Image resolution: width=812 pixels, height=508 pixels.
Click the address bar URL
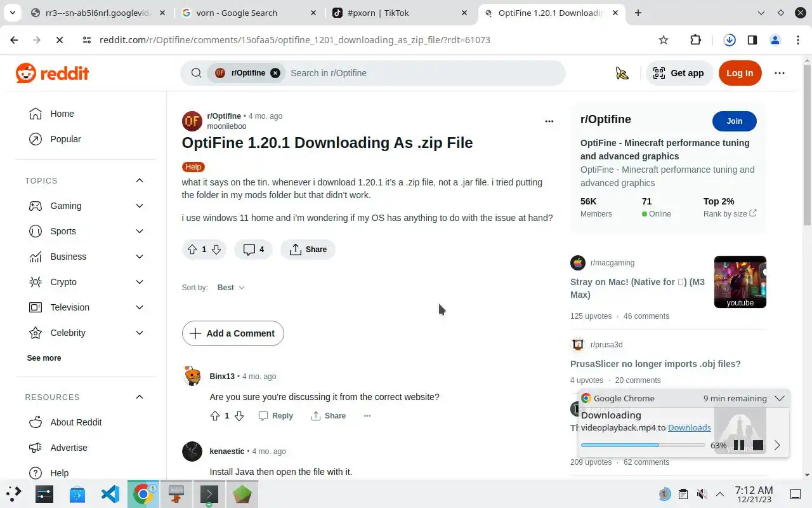(295, 40)
